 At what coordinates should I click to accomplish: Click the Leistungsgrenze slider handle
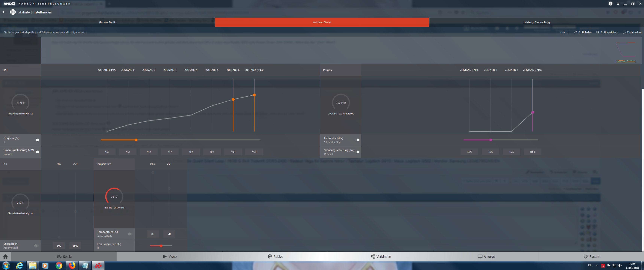(x=161, y=246)
